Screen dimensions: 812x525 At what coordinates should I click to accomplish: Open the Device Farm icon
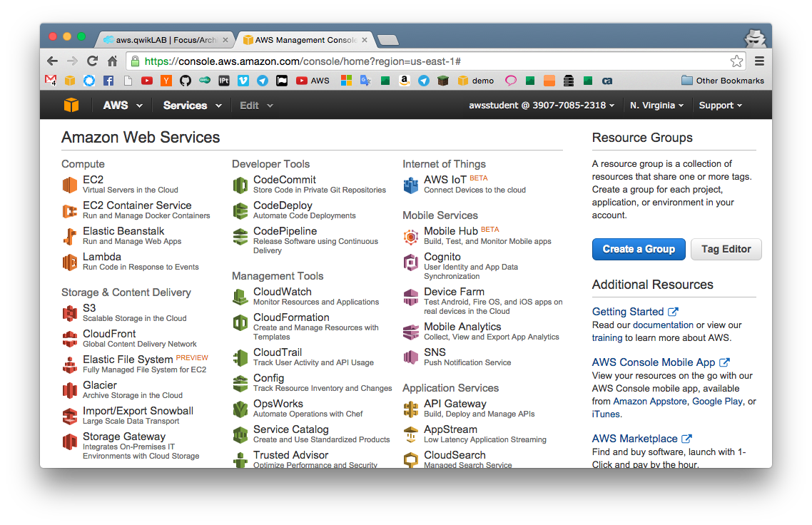(x=411, y=297)
